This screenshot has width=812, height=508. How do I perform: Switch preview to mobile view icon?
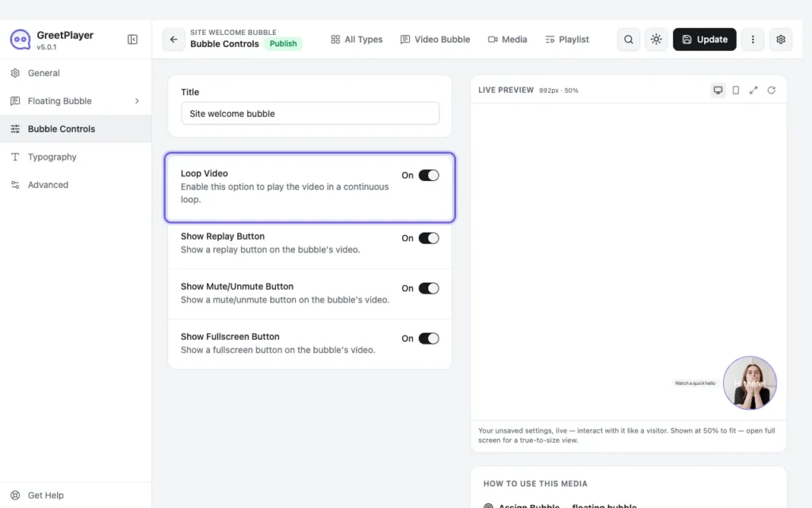click(x=735, y=90)
